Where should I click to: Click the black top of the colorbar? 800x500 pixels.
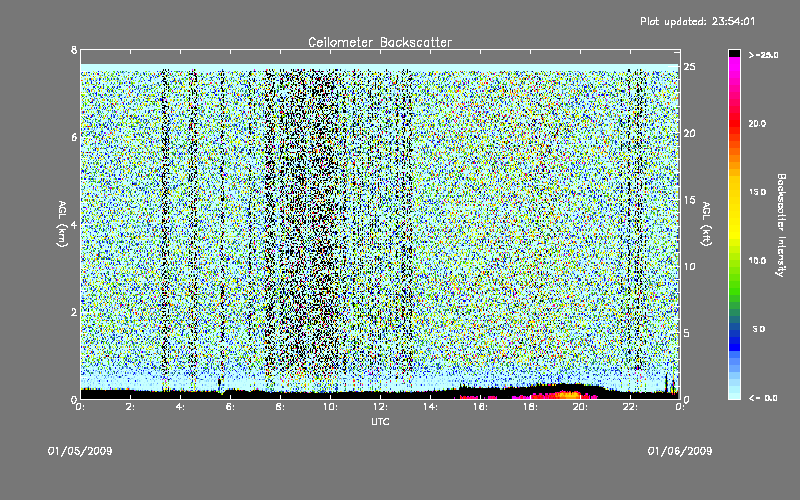coord(734,53)
